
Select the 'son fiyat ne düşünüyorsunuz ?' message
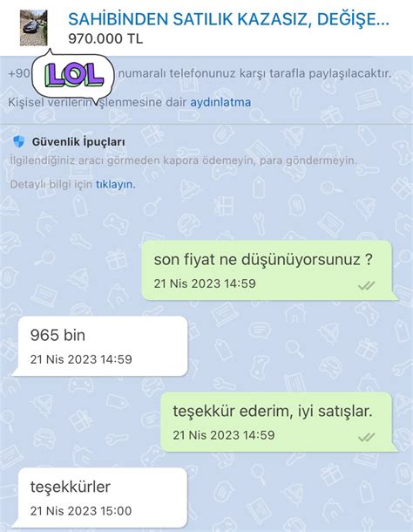pos(267,270)
